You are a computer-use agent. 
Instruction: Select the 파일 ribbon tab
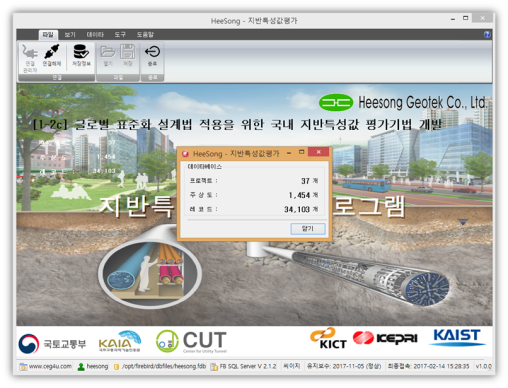point(48,34)
